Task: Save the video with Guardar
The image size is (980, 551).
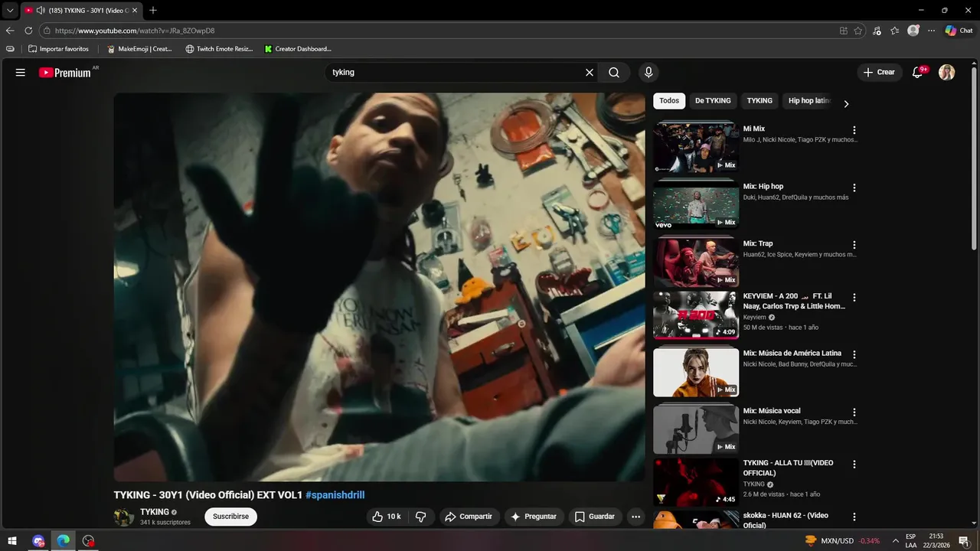Action: click(595, 517)
